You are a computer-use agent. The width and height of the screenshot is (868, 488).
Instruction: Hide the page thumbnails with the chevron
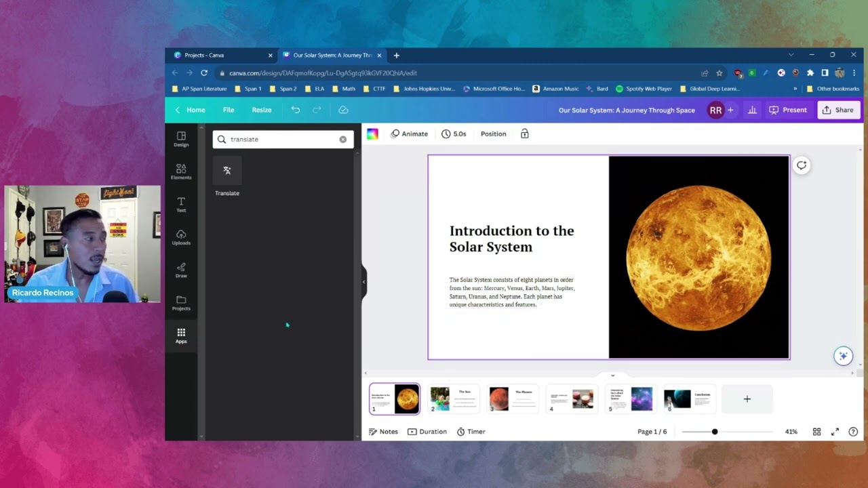click(612, 375)
